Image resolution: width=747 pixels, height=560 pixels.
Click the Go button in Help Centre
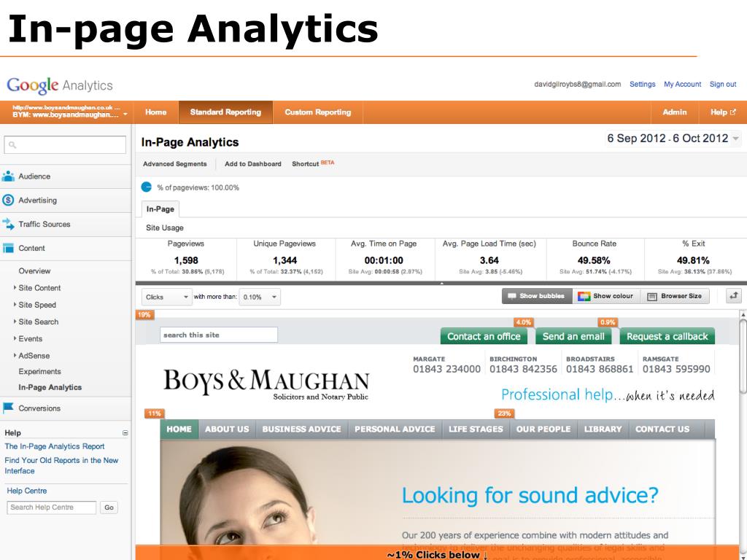pyautogui.click(x=109, y=507)
